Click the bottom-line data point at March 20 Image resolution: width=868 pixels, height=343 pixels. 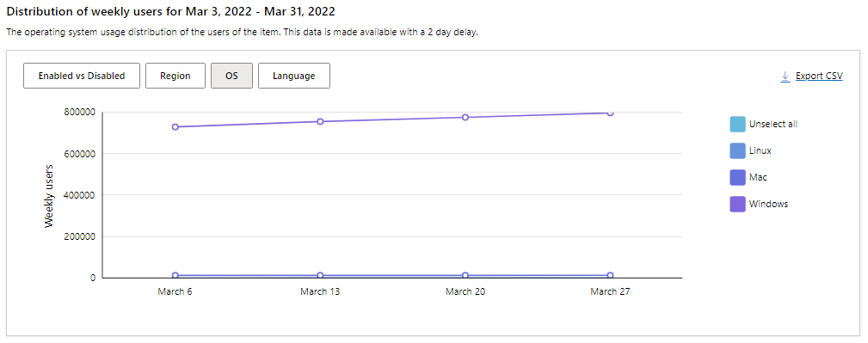tap(465, 275)
